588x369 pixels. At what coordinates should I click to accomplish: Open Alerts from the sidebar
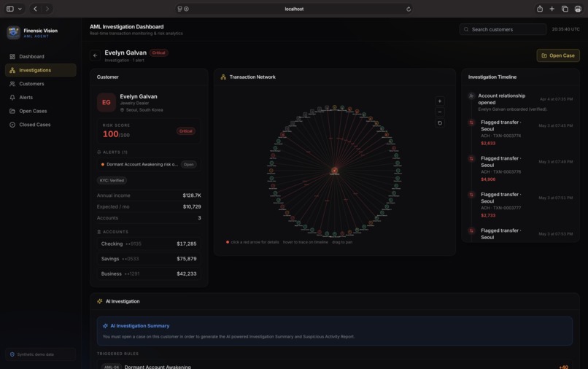pyautogui.click(x=41, y=97)
